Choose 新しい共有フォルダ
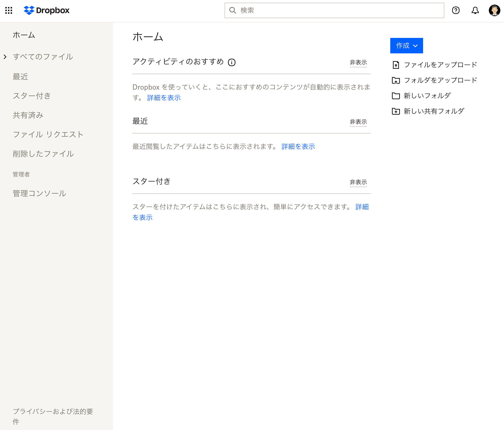This screenshot has width=504, height=430. [x=434, y=111]
